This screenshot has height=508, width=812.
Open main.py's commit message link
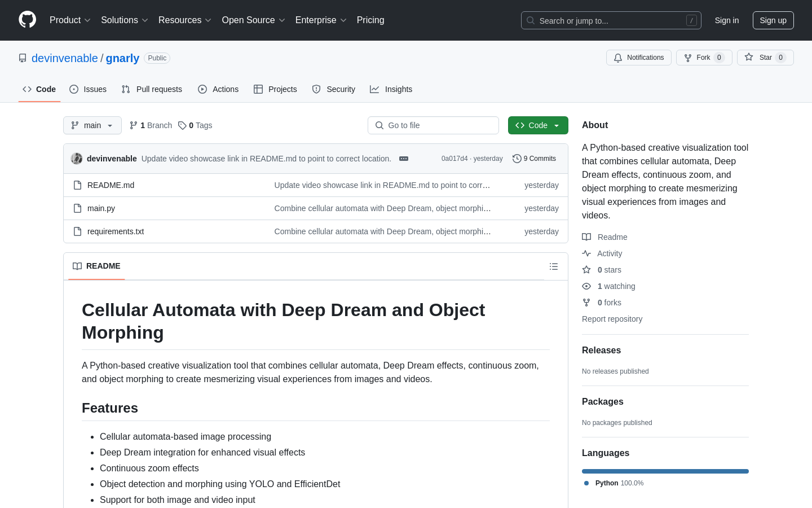[x=383, y=208]
